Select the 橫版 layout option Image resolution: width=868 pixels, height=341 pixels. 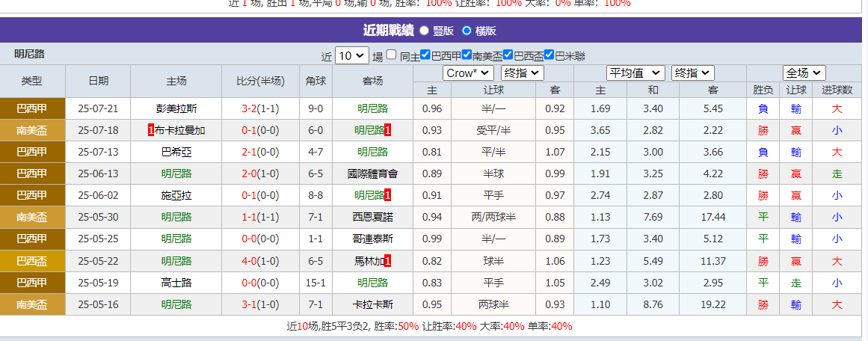click(x=467, y=31)
